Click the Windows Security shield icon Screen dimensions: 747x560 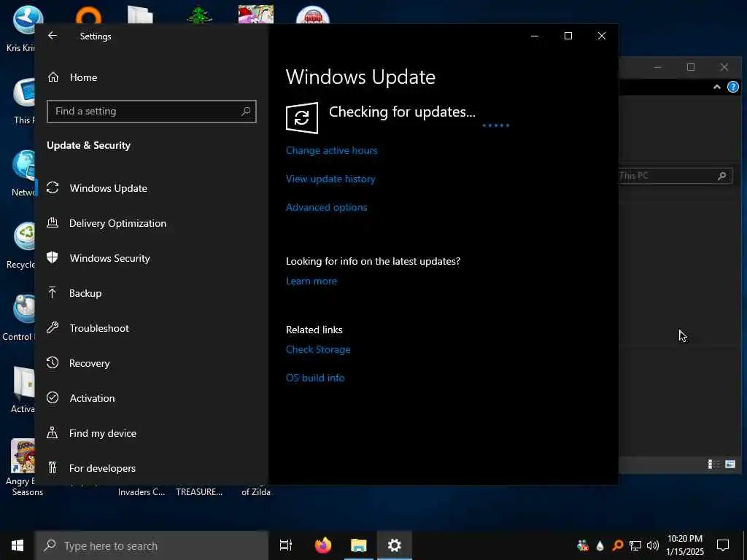(53, 257)
